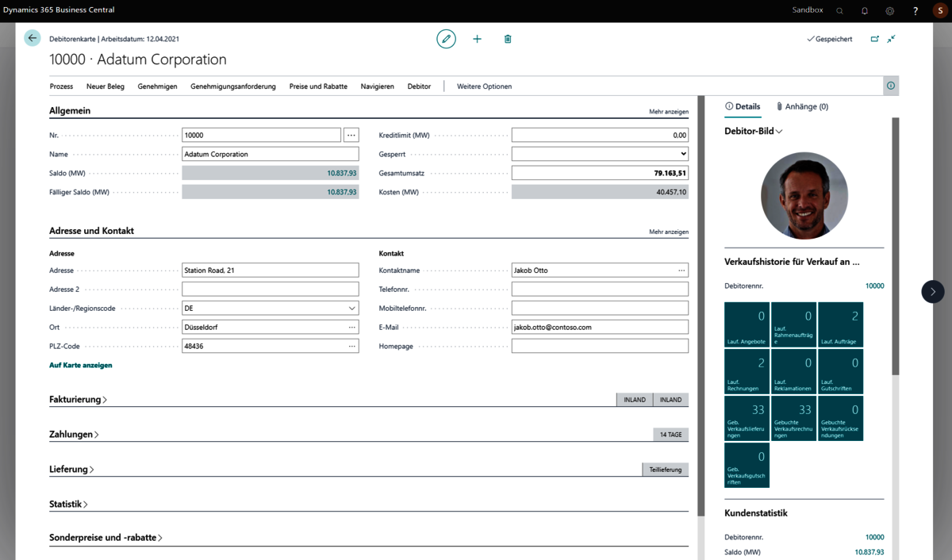Viewport: 952px width, 560px height.
Task: Expand the Debitor-Bild menu
Action: [754, 132]
